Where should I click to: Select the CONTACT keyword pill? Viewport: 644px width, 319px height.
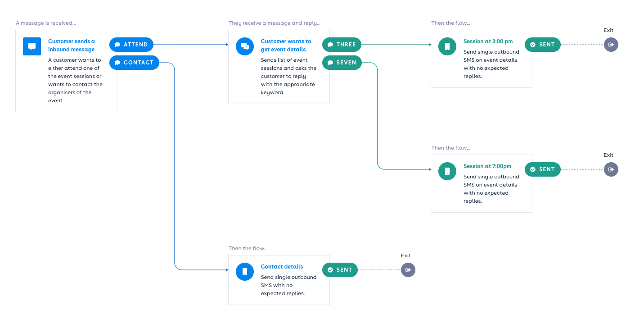pos(134,63)
